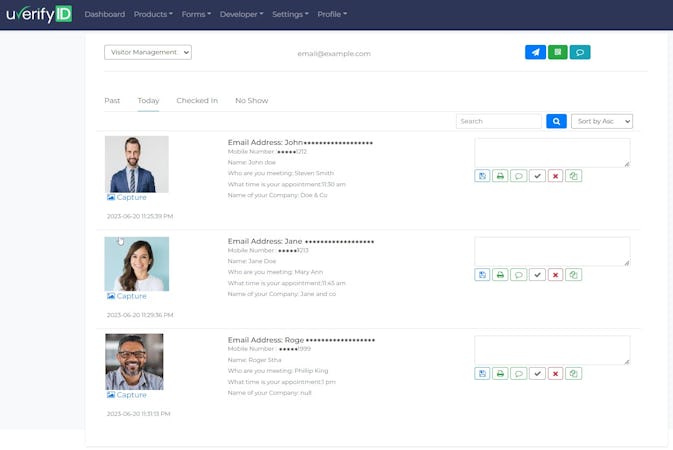The width and height of the screenshot is (673, 450).
Task: Click inside the Search field
Action: [x=499, y=121]
